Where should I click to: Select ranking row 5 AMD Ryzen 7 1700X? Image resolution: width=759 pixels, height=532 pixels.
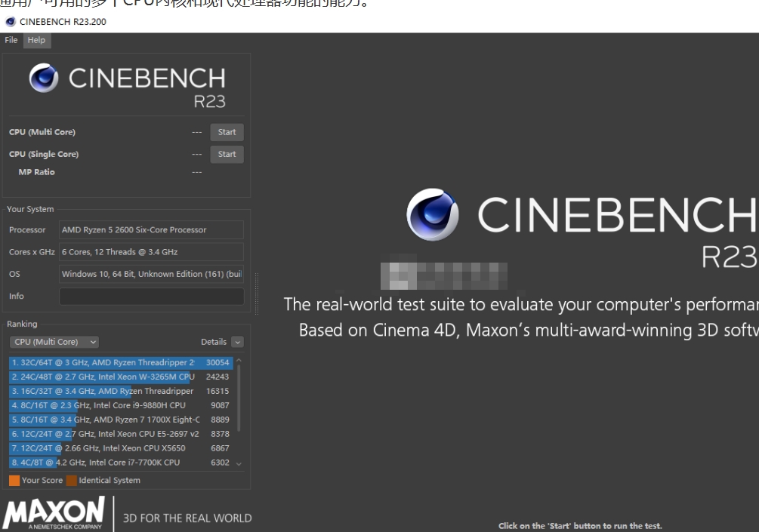click(x=121, y=420)
